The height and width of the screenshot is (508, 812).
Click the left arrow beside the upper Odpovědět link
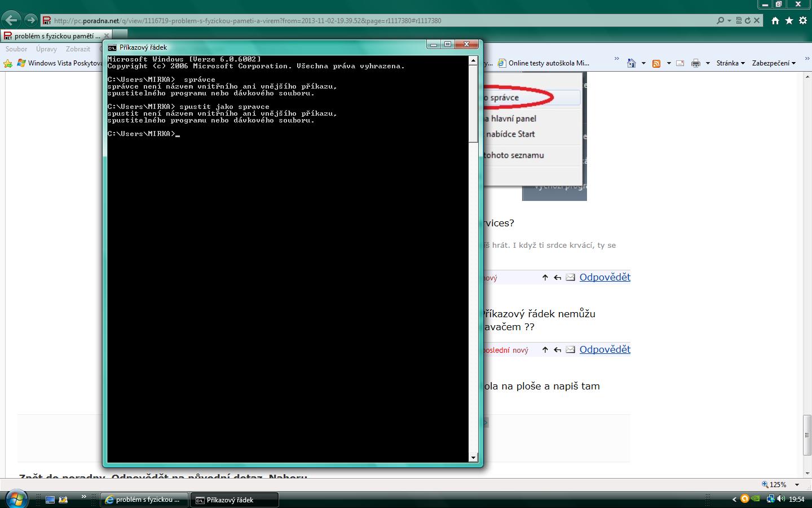pos(557,277)
